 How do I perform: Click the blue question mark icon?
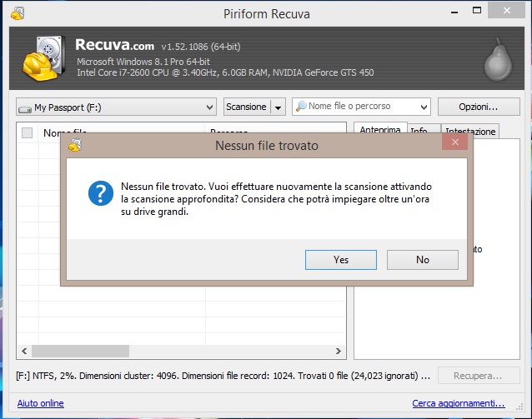pyautogui.click(x=101, y=193)
